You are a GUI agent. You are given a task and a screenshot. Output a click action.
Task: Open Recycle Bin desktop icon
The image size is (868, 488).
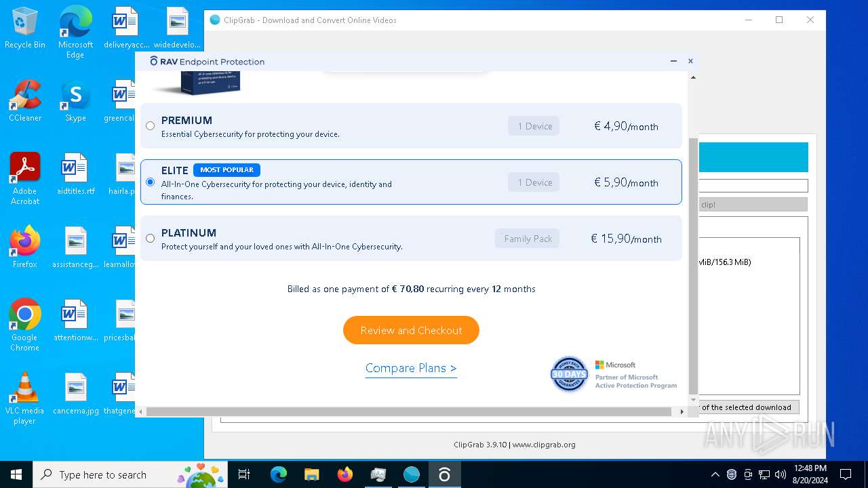[x=25, y=28]
